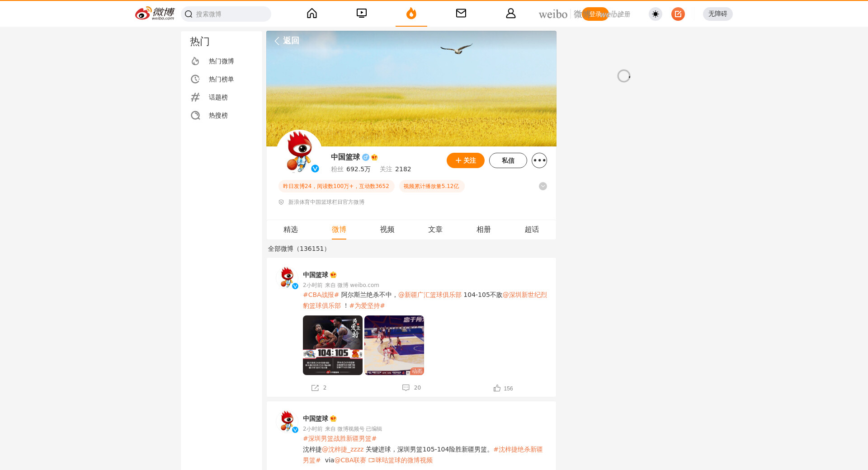Focus the 搜索微博 search field

226,14
